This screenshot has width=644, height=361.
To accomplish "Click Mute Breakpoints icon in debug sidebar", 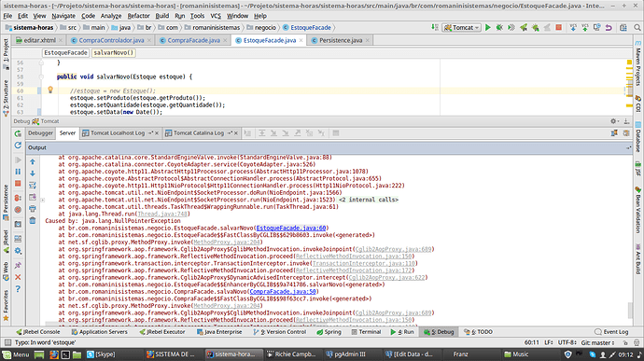I will (x=18, y=210).
